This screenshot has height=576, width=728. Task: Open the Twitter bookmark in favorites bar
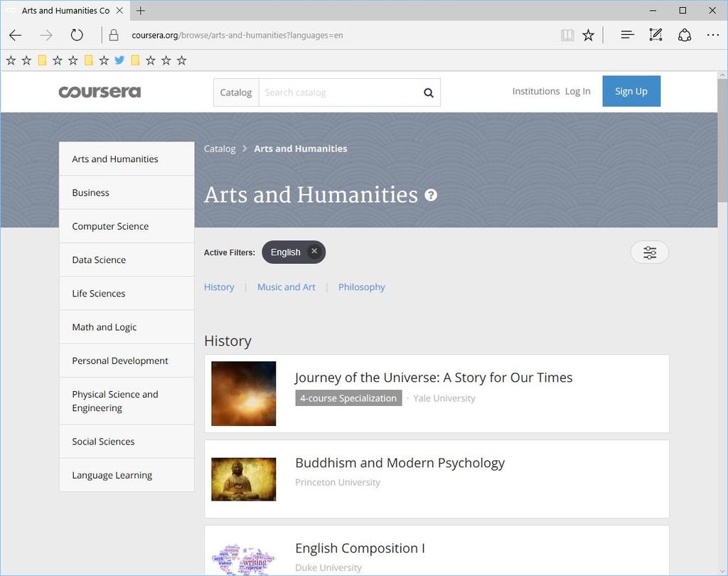(x=119, y=60)
